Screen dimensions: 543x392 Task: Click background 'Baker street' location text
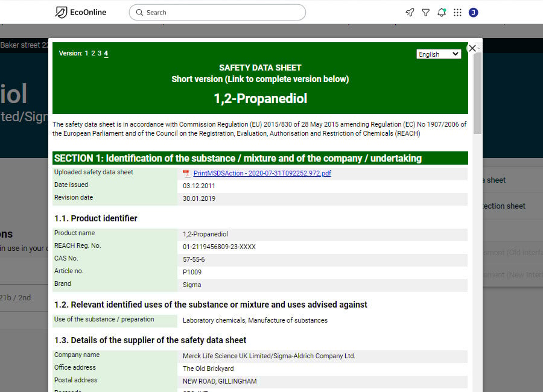click(x=24, y=45)
